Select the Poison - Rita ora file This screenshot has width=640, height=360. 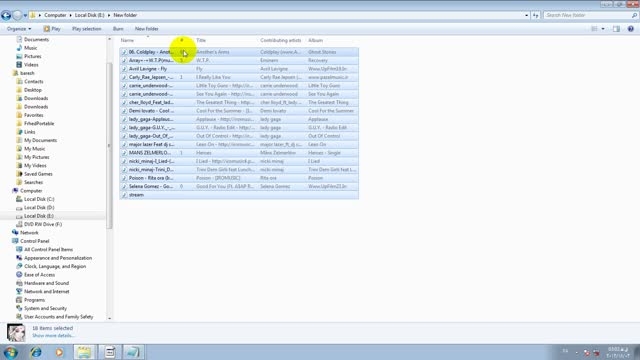pyautogui.click(x=239, y=178)
